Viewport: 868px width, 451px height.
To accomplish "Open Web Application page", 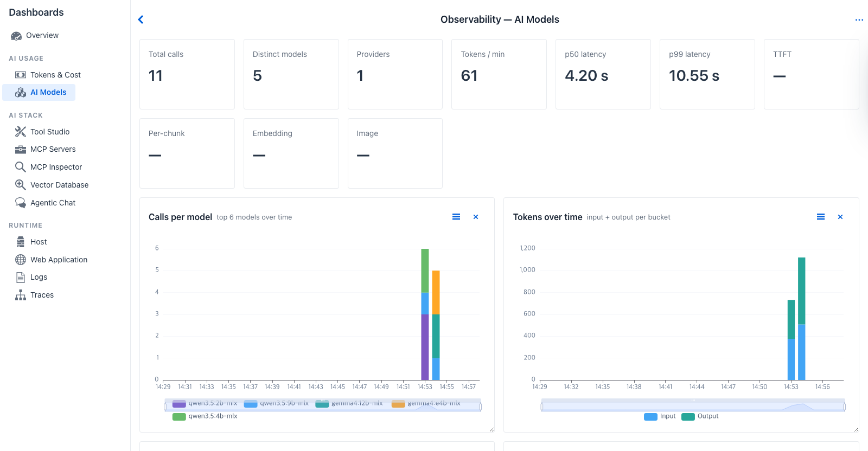I will click(59, 260).
